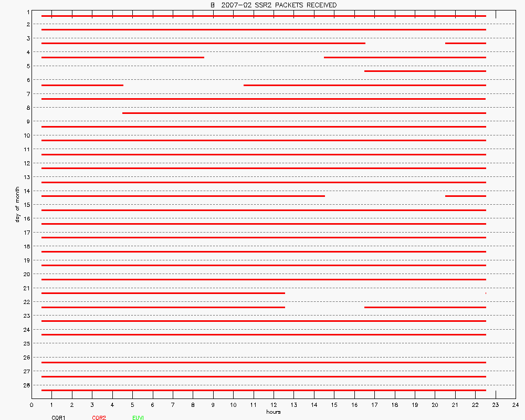Click the green EUVI legend label
This screenshot has height=420, width=525.
(x=138, y=418)
